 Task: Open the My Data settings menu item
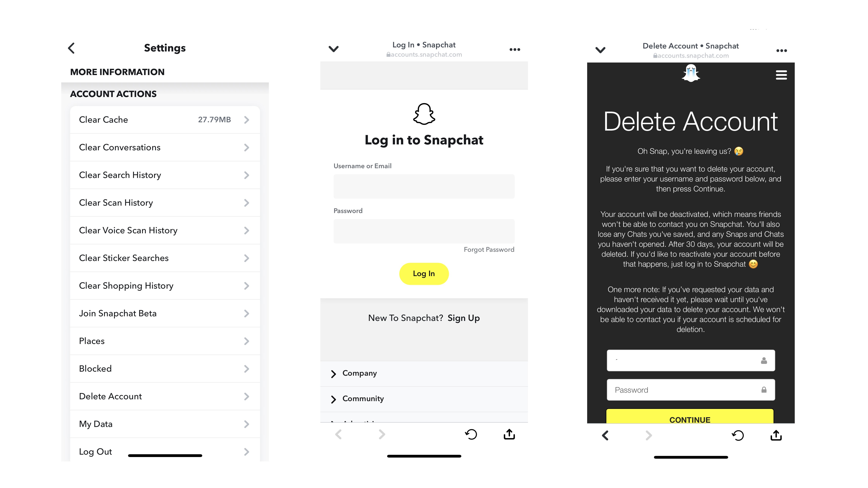[164, 424]
